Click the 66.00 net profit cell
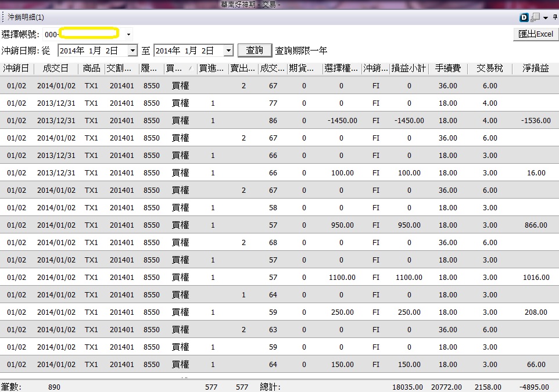 click(x=536, y=365)
